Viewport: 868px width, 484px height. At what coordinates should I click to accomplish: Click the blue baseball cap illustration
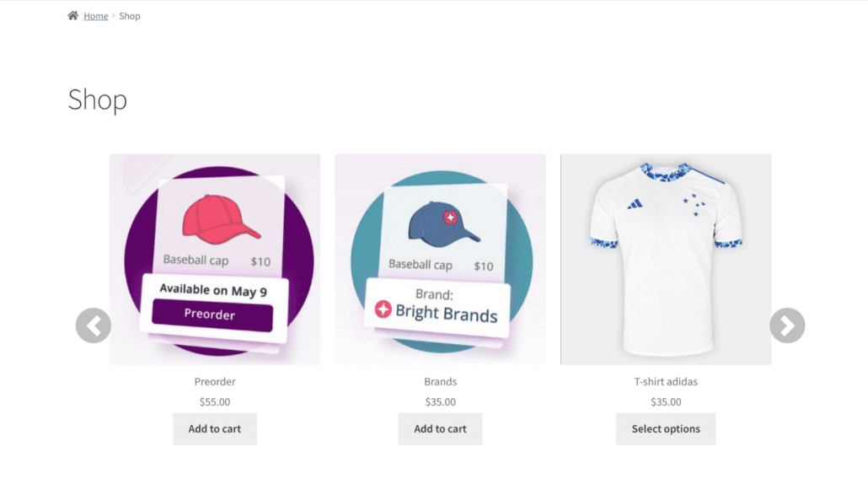tap(445, 223)
